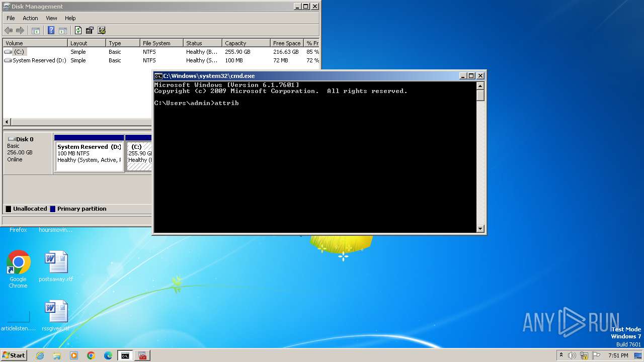Minimize the cmd.exe window
The height and width of the screenshot is (362, 644).
point(463,76)
